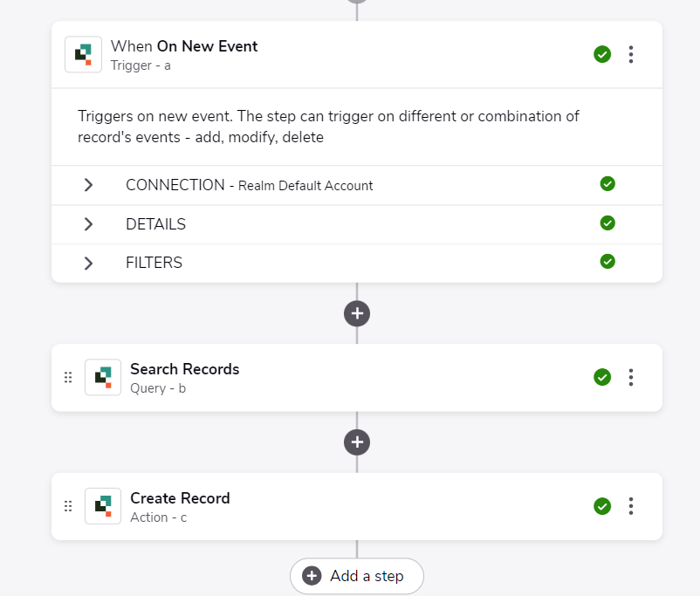Image resolution: width=700 pixels, height=596 pixels.
Task: Open the three-dot menu on Create Record
Action: tap(631, 506)
